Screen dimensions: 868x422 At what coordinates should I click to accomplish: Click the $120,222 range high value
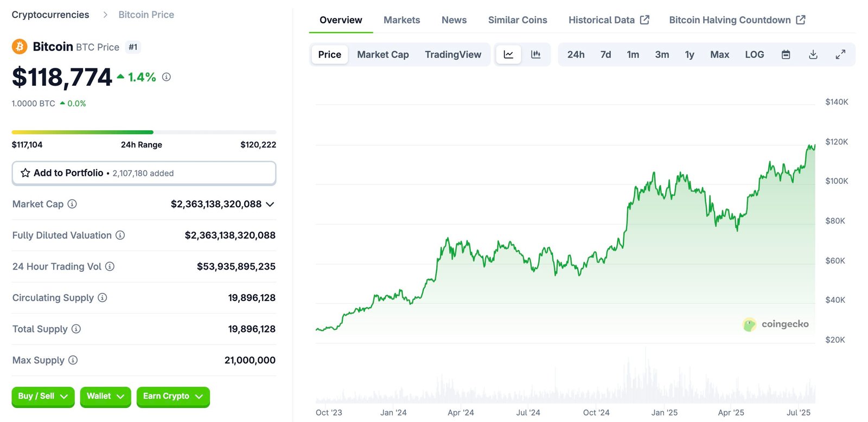tap(258, 145)
